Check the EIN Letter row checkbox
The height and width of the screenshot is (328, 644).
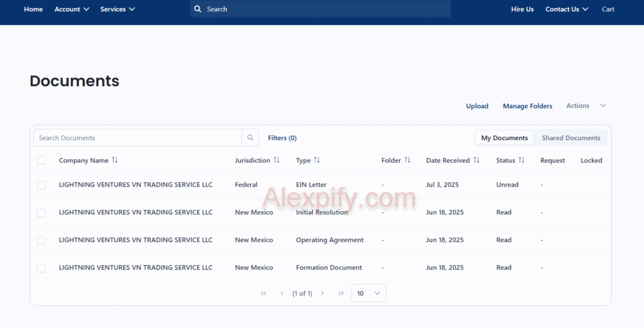[42, 185]
